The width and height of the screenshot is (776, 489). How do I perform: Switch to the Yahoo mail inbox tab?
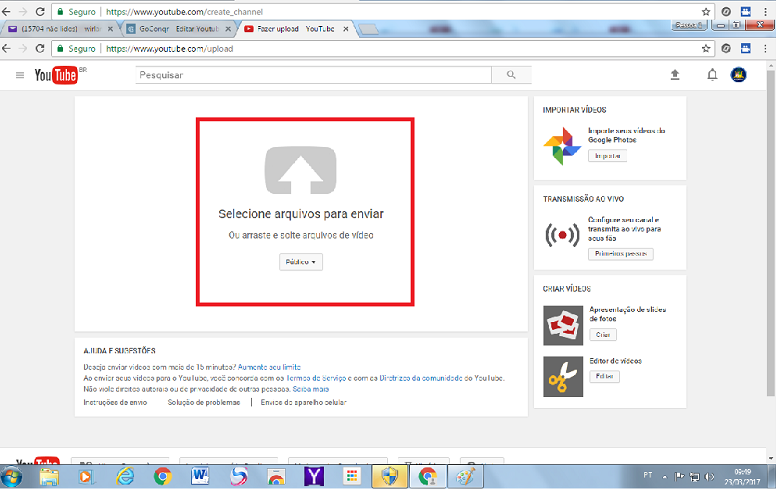click(x=60, y=30)
